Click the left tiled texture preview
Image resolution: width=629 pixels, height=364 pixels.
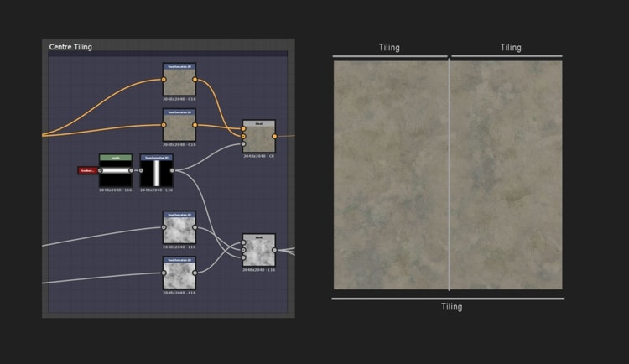click(391, 175)
